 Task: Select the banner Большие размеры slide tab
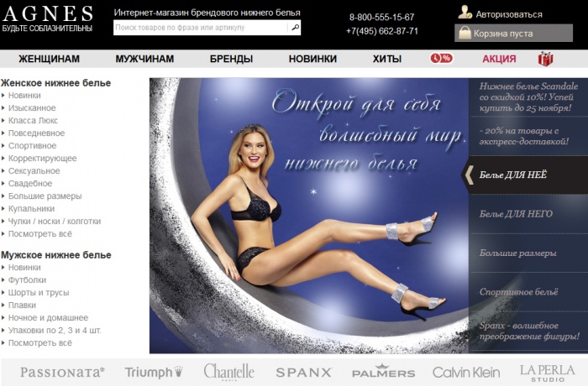pyautogui.click(x=528, y=253)
